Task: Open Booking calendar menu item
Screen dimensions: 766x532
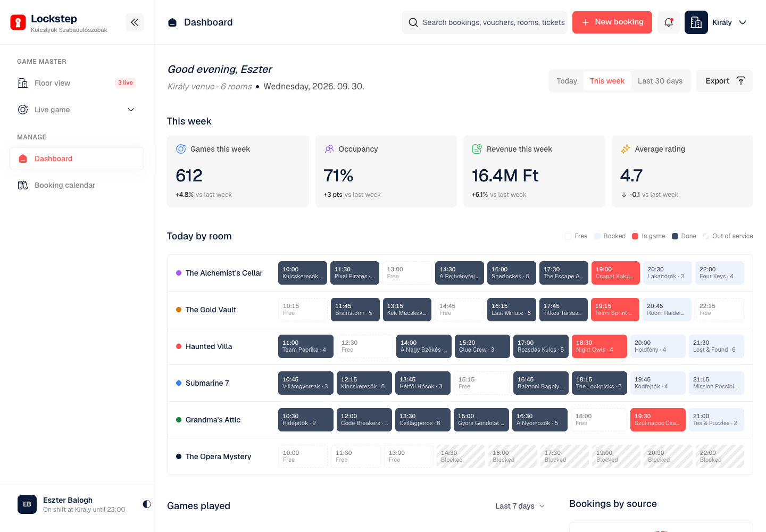Action: (x=77, y=185)
